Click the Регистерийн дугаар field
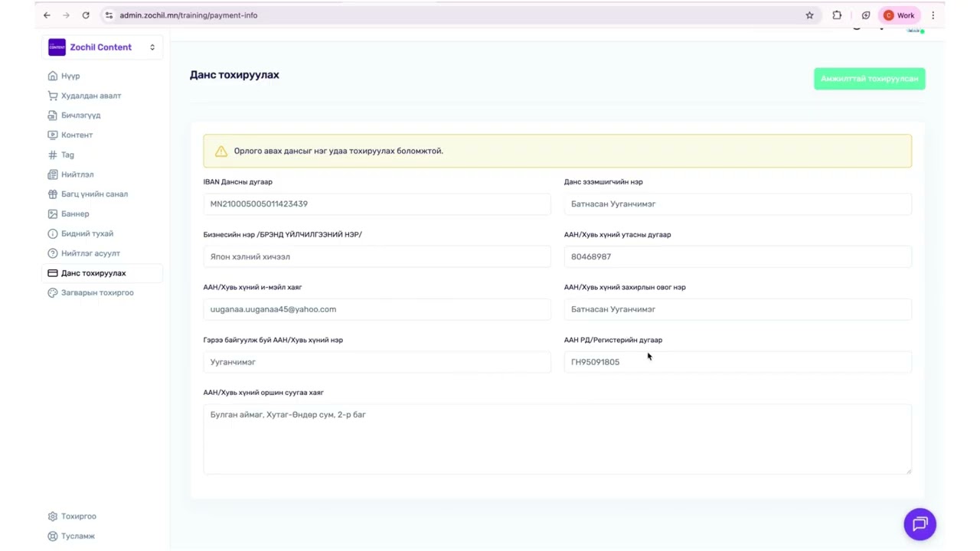 (x=737, y=362)
